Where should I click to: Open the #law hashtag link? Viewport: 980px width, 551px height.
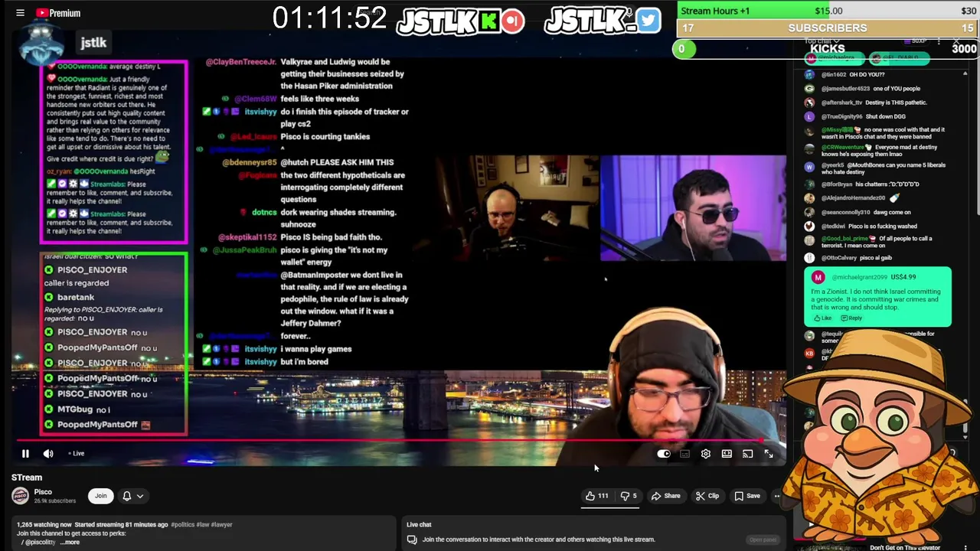click(203, 525)
